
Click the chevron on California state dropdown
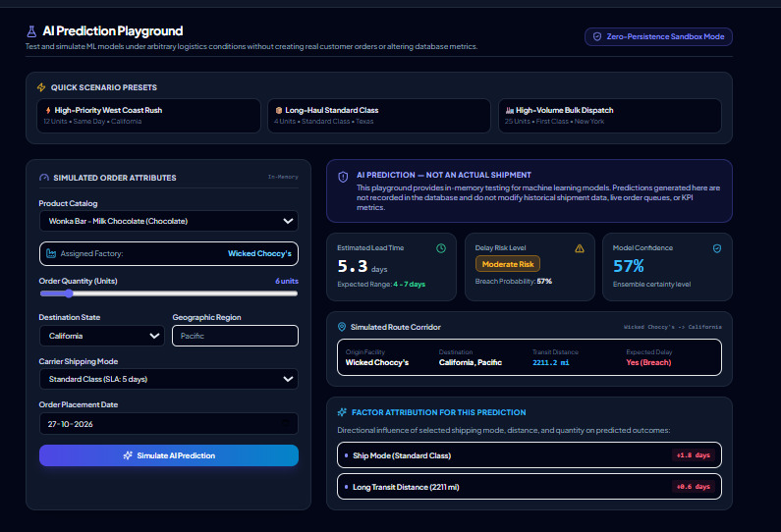pyautogui.click(x=154, y=336)
